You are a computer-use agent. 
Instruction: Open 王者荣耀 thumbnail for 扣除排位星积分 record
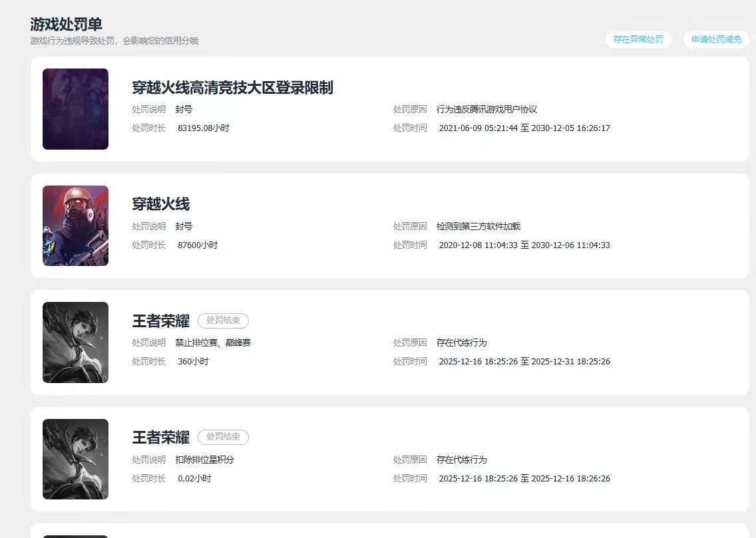point(75,459)
